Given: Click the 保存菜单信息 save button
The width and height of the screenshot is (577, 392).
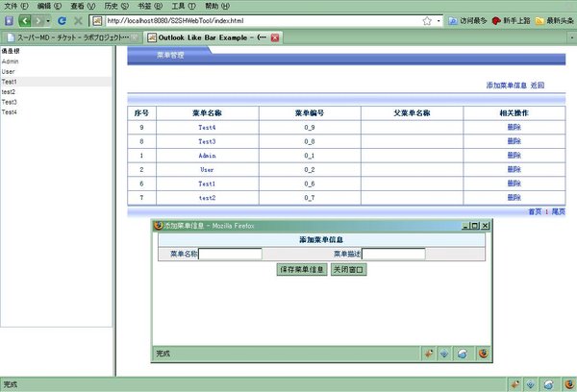Looking at the screenshot, I should 300,270.
